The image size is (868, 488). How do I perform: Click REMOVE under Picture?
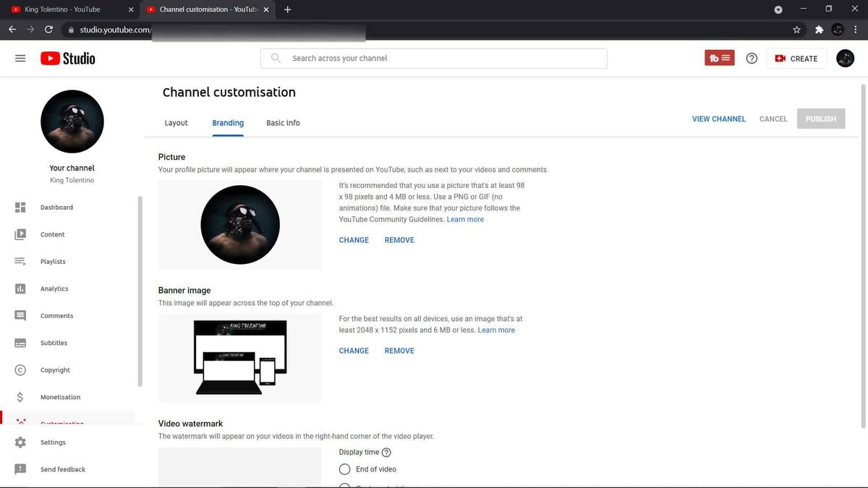click(399, 240)
